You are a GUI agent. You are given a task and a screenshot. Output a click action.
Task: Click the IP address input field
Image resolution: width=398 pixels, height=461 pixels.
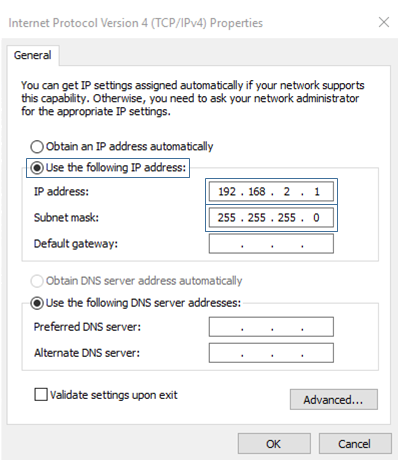click(x=271, y=191)
